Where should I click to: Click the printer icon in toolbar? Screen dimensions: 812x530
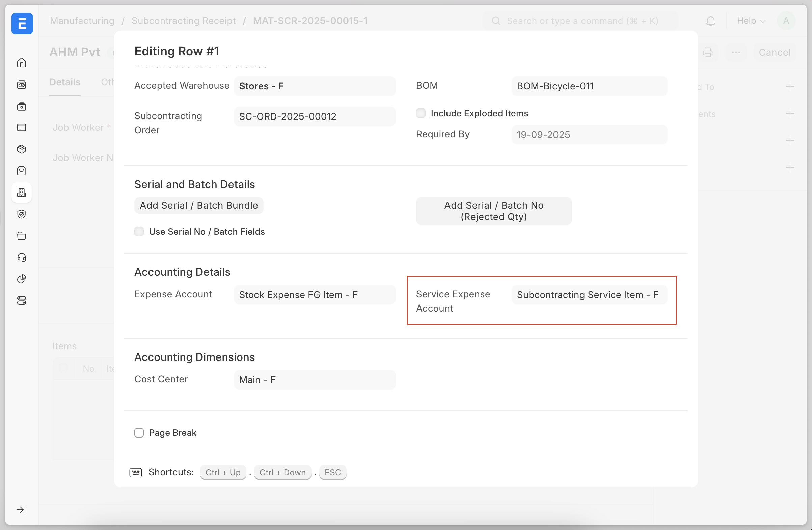pyautogui.click(x=707, y=52)
